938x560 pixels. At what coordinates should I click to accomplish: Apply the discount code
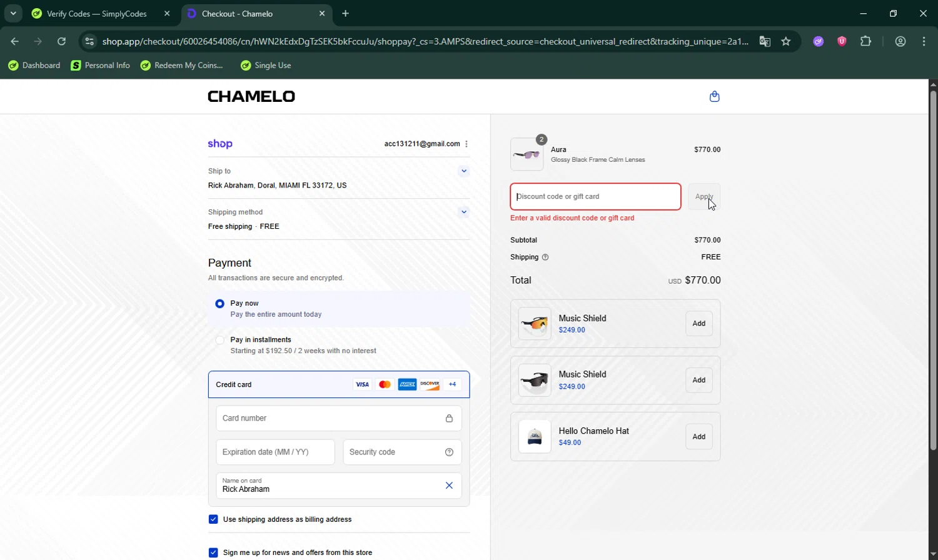click(704, 196)
